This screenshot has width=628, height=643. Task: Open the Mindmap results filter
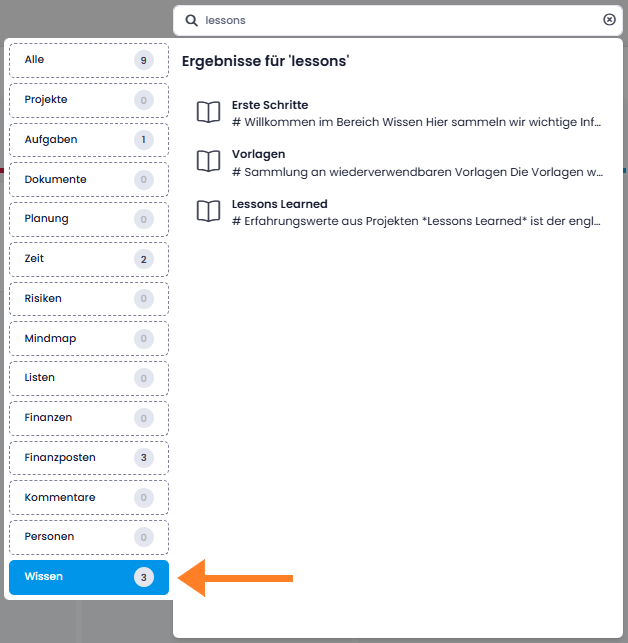[x=89, y=339]
